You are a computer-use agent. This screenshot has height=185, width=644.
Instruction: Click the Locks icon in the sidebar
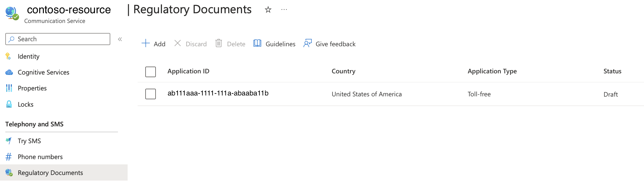click(x=9, y=104)
